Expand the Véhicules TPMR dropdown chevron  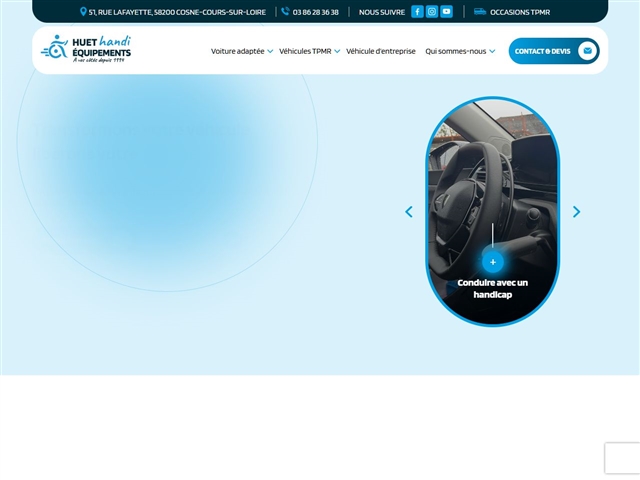pyautogui.click(x=337, y=51)
